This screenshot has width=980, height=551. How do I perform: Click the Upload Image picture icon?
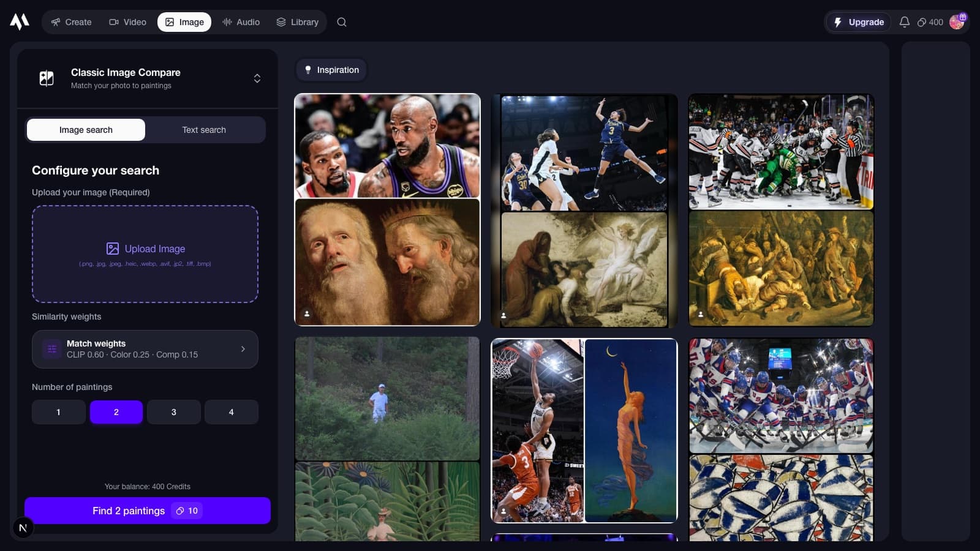(x=113, y=249)
